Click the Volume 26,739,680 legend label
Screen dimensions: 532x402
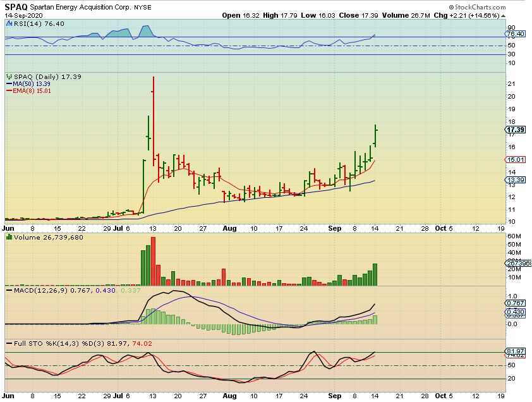click(48, 237)
